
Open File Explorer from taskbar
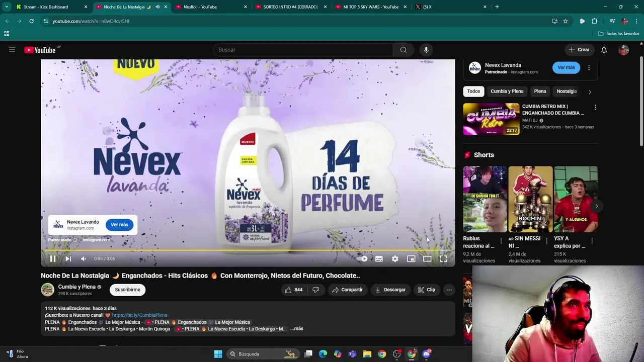pos(367,354)
